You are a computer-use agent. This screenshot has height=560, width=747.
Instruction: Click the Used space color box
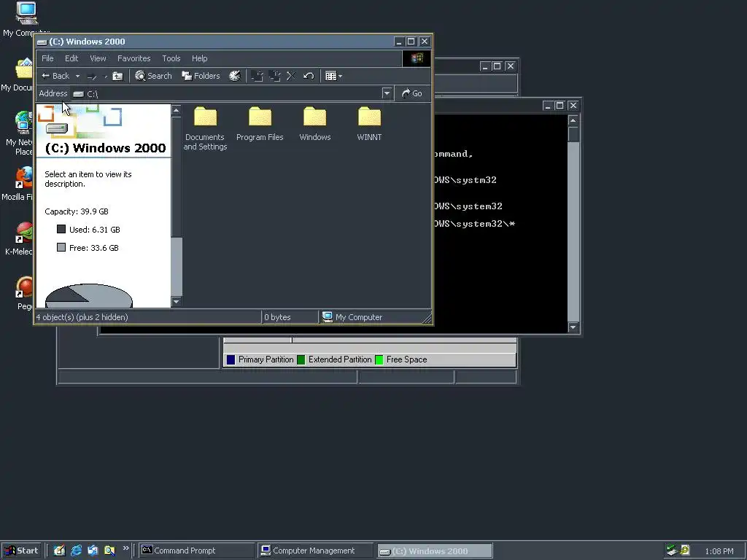pos(61,229)
